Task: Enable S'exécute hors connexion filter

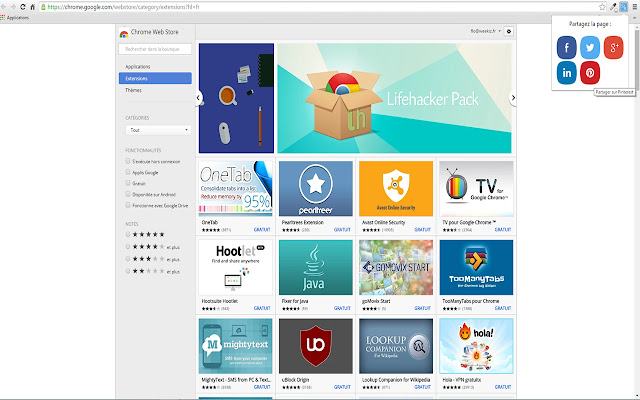Action: pos(128,161)
